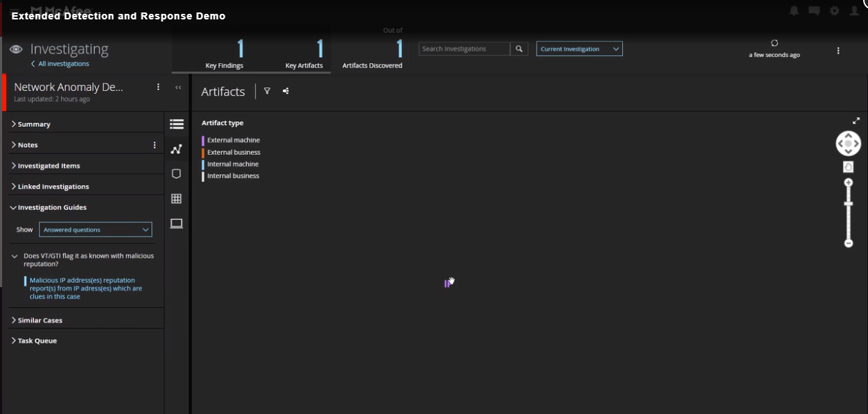Expand the Notes section
This screenshot has height=414, width=868.
25,145
